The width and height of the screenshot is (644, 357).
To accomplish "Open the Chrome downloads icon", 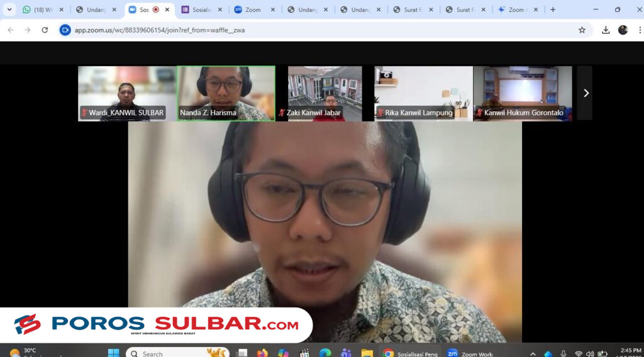I will (606, 30).
